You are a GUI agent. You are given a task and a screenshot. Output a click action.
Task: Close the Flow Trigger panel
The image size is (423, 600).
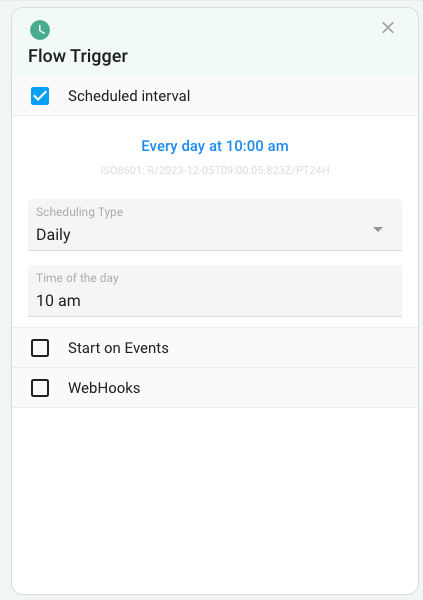coord(388,28)
